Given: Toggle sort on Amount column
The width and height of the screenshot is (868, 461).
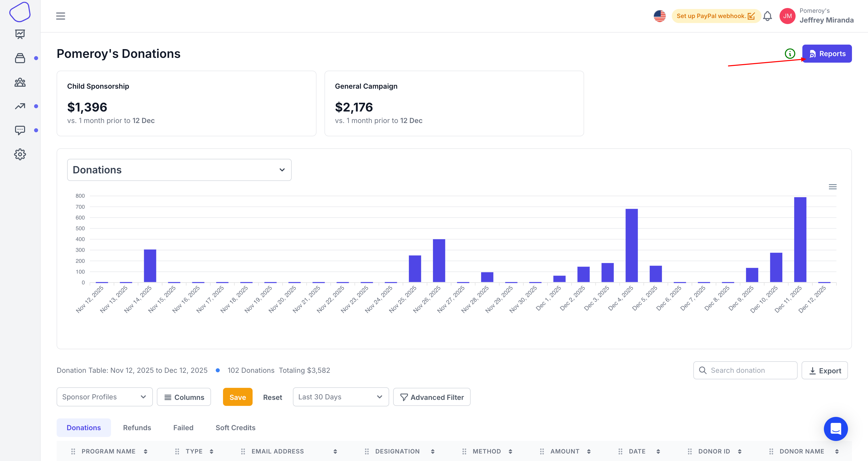Looking at the screenshot, I should click(x=589, y=451).
